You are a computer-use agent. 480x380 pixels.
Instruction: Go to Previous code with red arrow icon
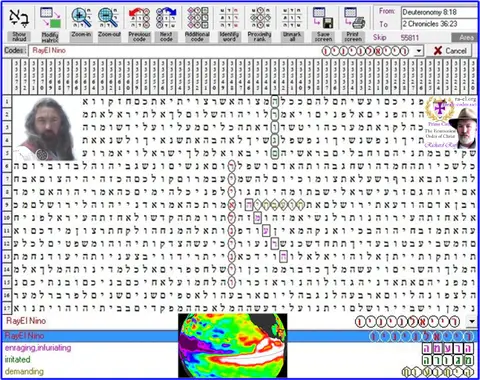(139, 17)
